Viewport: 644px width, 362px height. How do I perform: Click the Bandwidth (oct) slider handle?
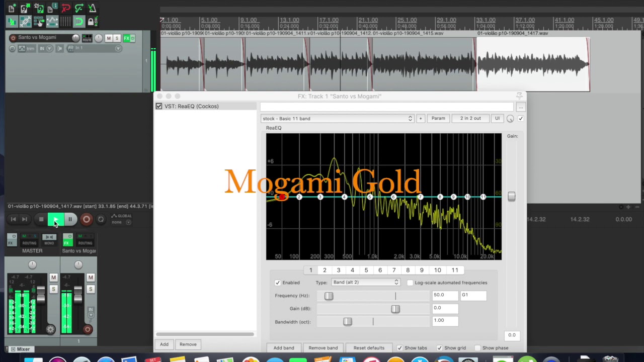pos(348,322)
